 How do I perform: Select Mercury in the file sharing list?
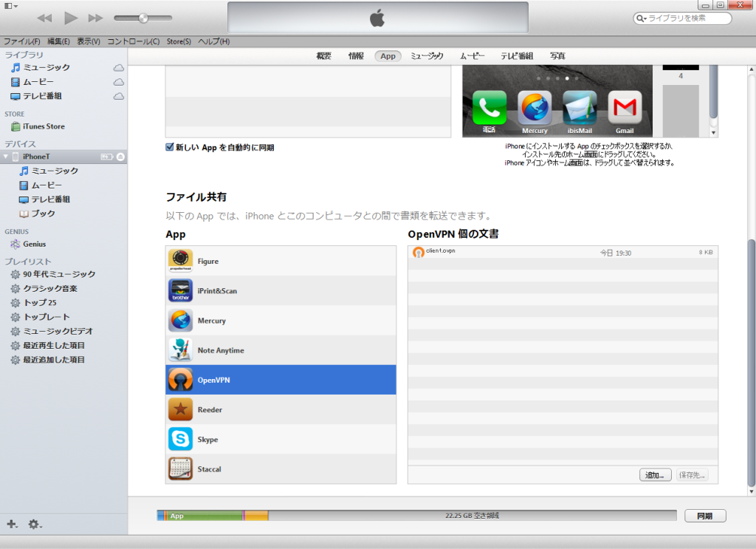(281, 321)
